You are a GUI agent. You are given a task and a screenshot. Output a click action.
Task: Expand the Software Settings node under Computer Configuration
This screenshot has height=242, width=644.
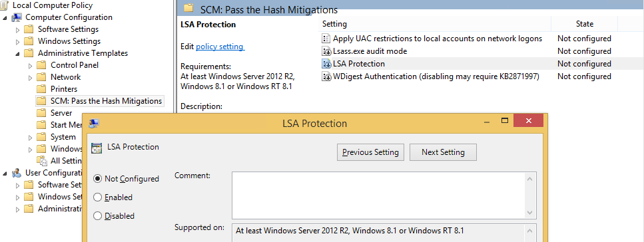(x=17, y=29)
